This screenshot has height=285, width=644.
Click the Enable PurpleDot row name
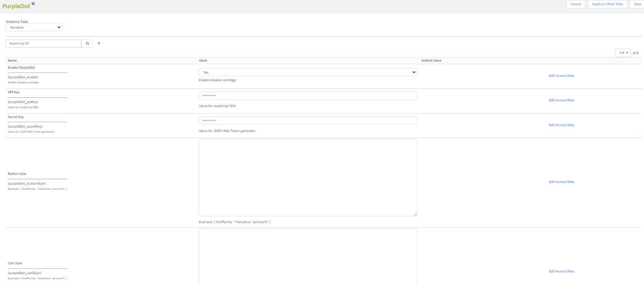point(21,68)
